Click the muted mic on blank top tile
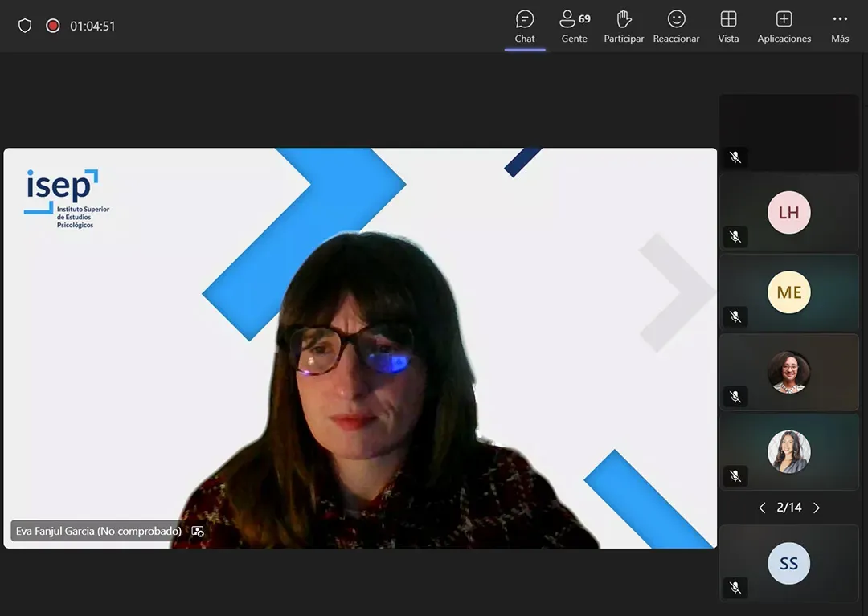Screen dimensions: 868x616 (x=735, y=157)
